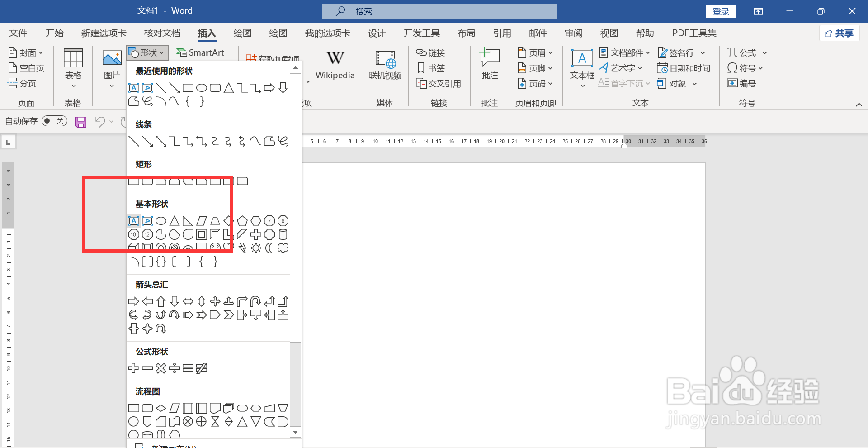Image resolution: width=868 pixels, height=448 pixels.
Task: Open the Text Box (文本框) dropdown
Action: (x=582, y=69)
